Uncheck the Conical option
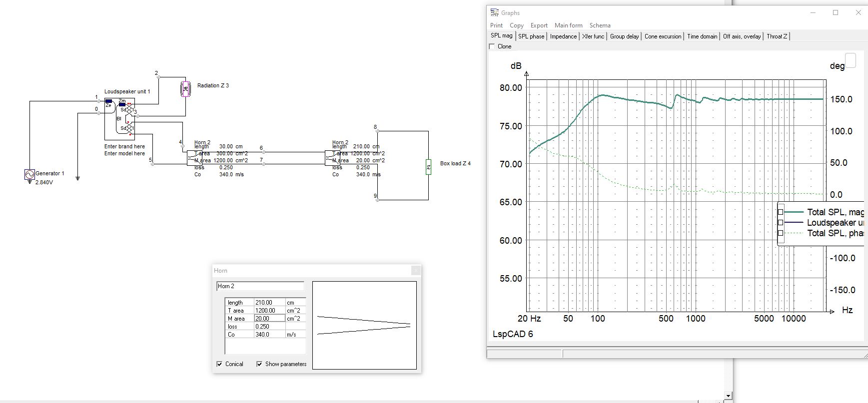868x403 pixels. pyautogui.click(x=219, y=364)
